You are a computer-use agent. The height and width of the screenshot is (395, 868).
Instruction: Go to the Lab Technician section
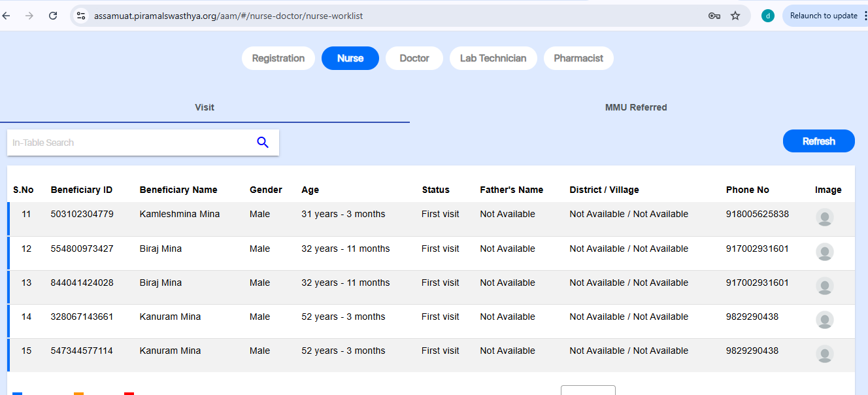click(493, 58)
